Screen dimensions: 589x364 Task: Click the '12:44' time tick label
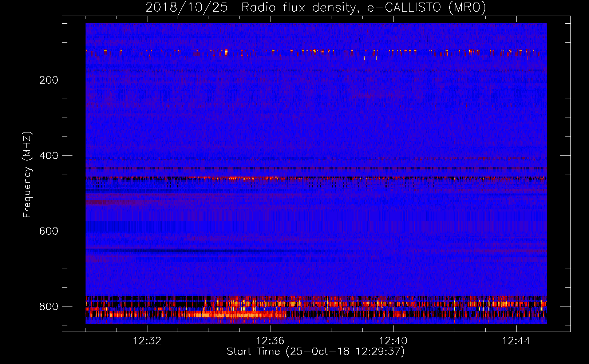click(516, 341)
